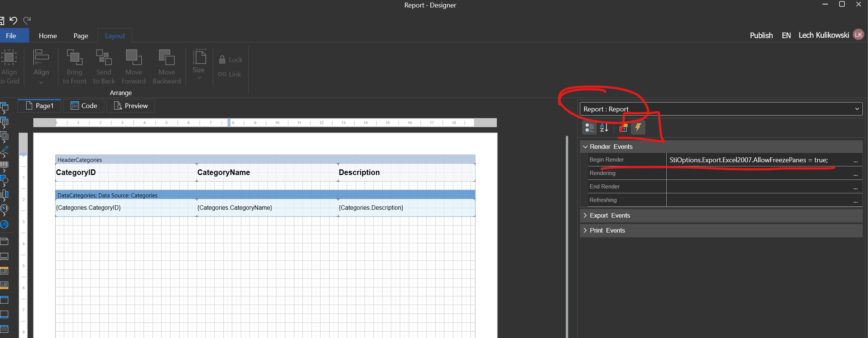Toggle the Link option
The width and height of the screenshot is (868, 338).
coord(230,74)
